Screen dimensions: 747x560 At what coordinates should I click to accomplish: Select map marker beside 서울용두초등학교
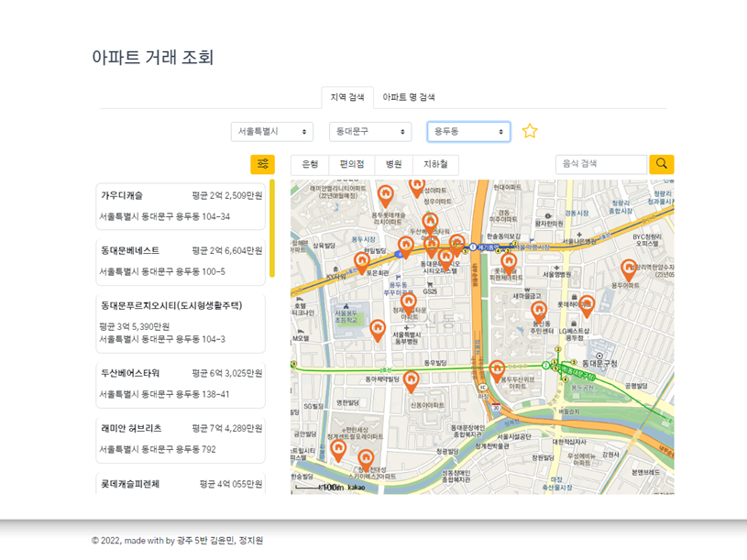click(378, 331)
